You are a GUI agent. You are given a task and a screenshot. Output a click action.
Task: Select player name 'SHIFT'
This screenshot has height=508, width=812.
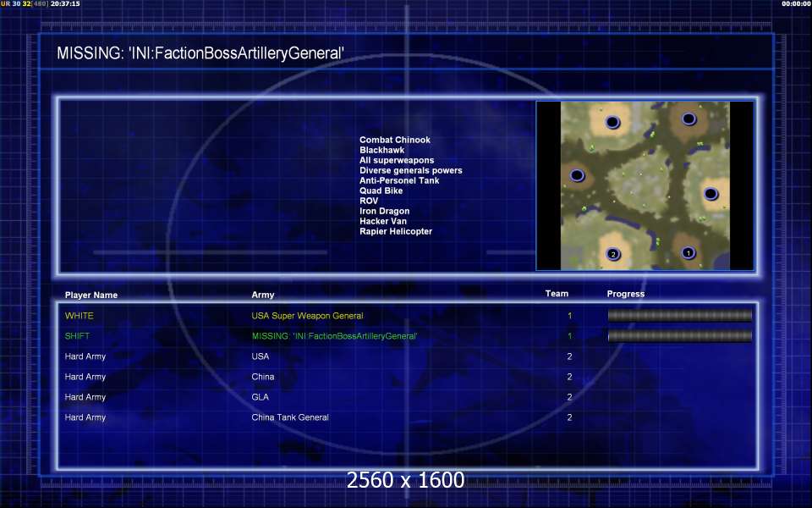pos(77,336)
